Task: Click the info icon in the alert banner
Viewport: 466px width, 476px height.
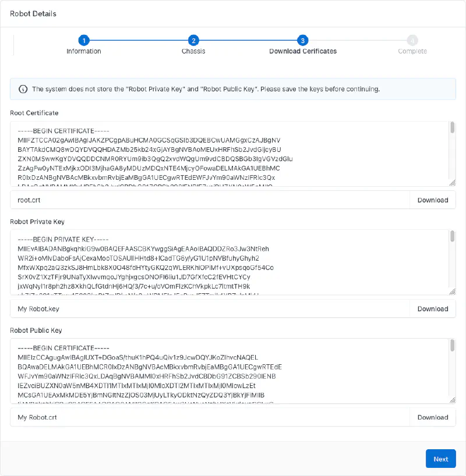Action: pyautogui.click(x=23, y=89)
